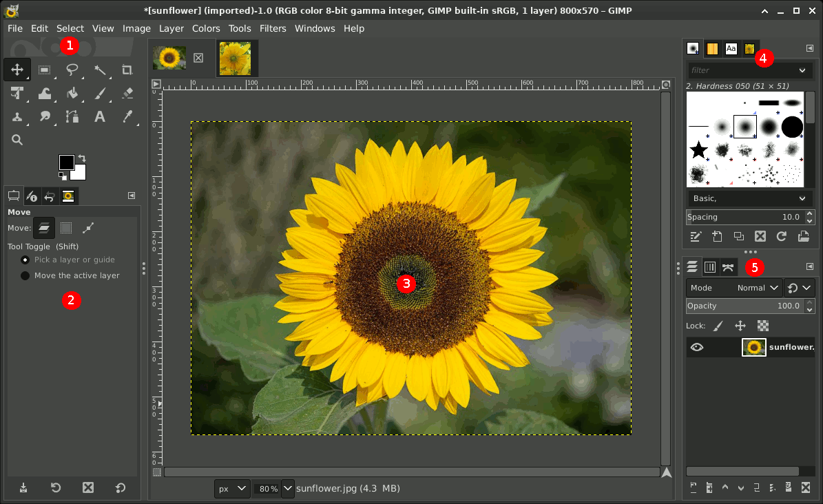Switch to the Eraser tool
Screen dimensions: 823x504
point(127,93)
